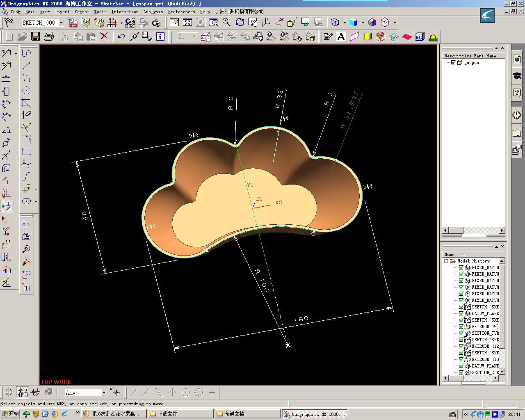This screenshot has width=525, height=420.
Task: Click the Fit view icon
Action: tap(187, 22)
